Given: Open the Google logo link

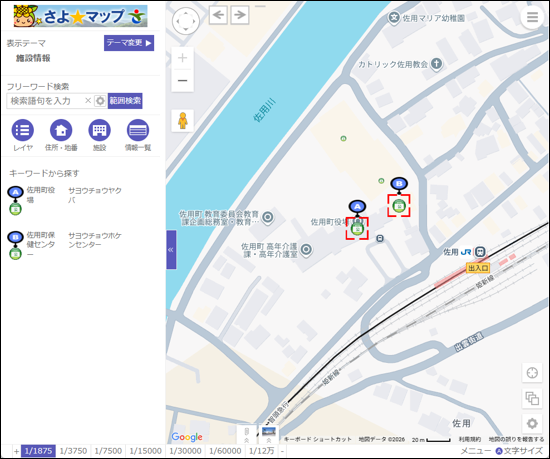Looking at the screenshot, I should (187, 437).
